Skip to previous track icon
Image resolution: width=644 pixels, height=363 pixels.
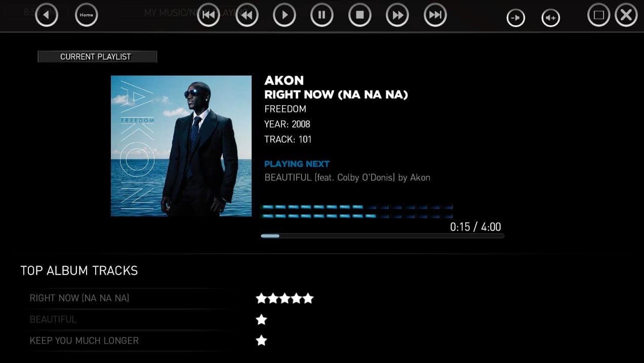[209, 15]
